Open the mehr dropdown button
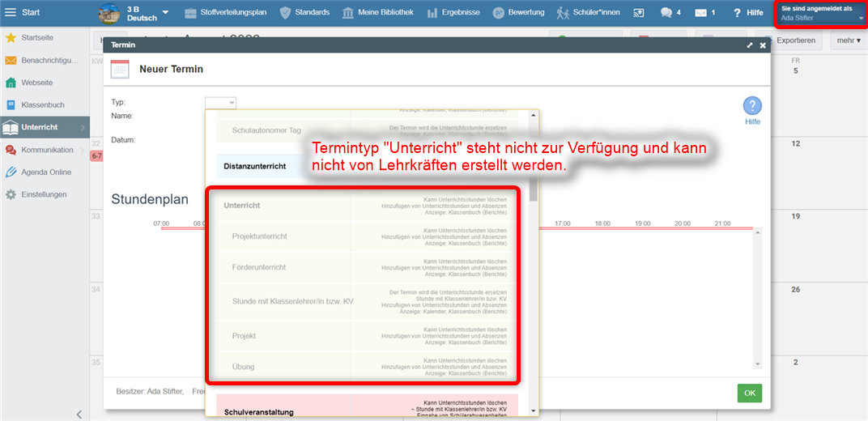 [849, 40]
